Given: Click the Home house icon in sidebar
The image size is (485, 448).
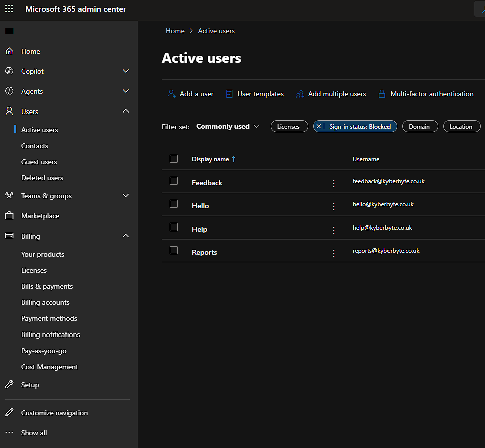Looking at the screenshot, I should 9,51.
